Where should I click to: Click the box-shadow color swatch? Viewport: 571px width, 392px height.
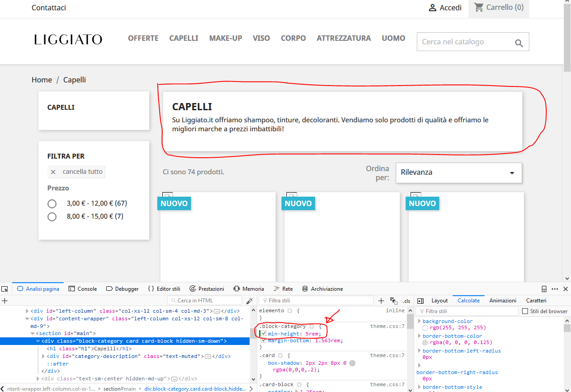(352, 363)
